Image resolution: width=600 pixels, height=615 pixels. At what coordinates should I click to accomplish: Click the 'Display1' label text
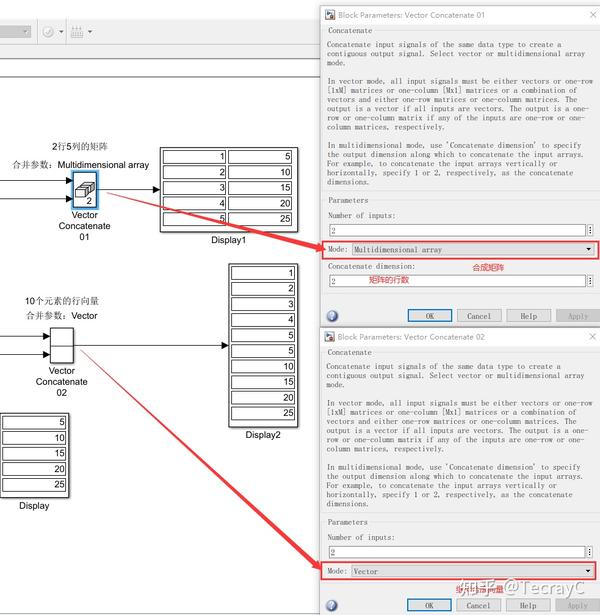(229, 240)
